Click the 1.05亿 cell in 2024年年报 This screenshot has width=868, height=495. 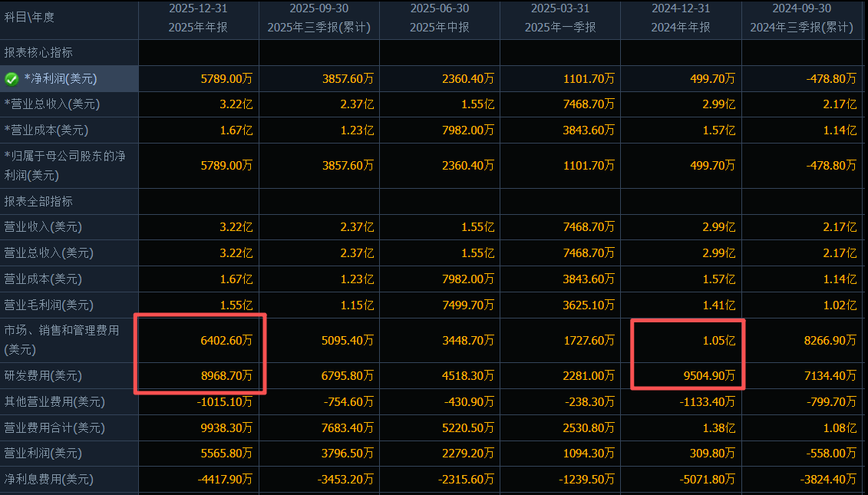pyautogui.click(x=718, y=340)
